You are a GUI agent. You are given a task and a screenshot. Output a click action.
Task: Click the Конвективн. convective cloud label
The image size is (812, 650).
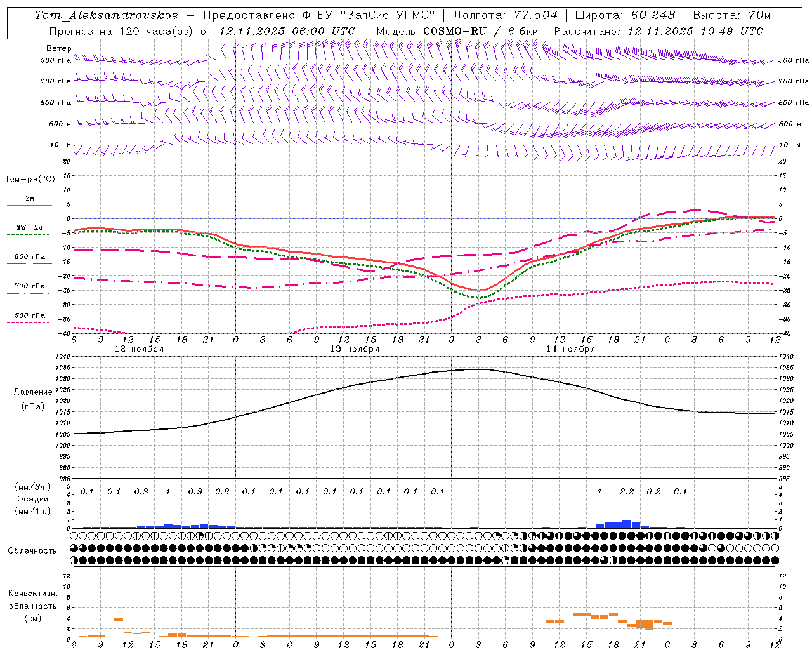pyautogui.click(x=32, y=594)
